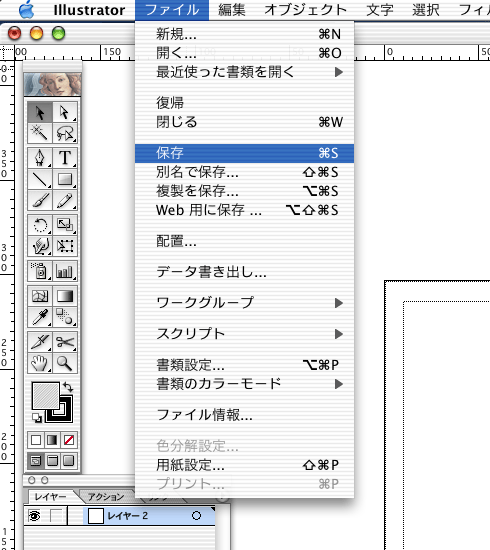Select the Column Graph tool

pyautogui.click(x=65, y=271)
